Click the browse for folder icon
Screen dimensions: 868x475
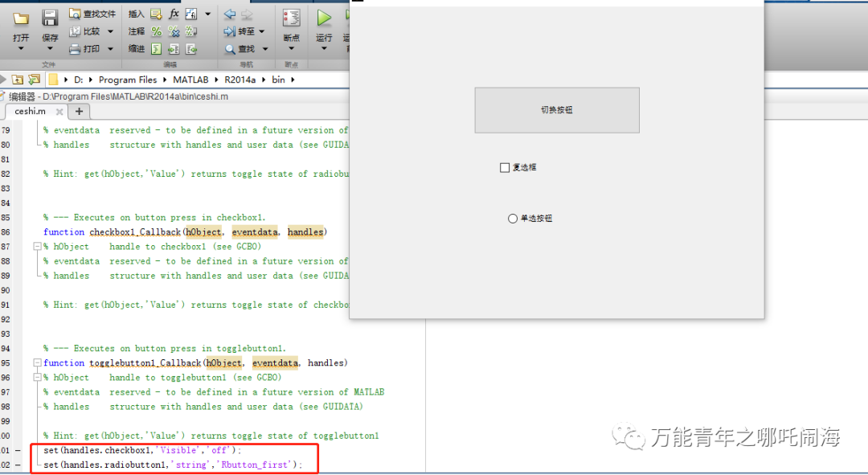(x=35, y=80)
